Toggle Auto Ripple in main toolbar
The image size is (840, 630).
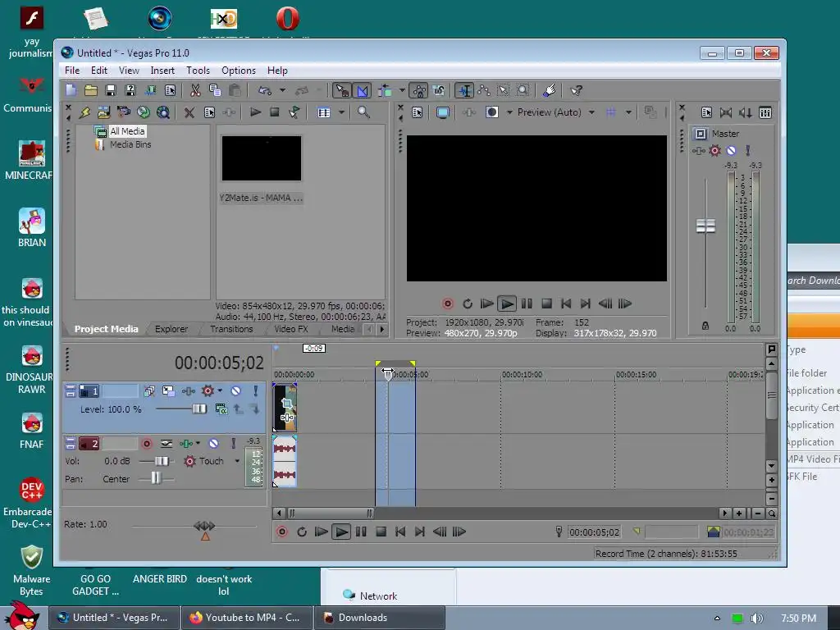(385, 90)
